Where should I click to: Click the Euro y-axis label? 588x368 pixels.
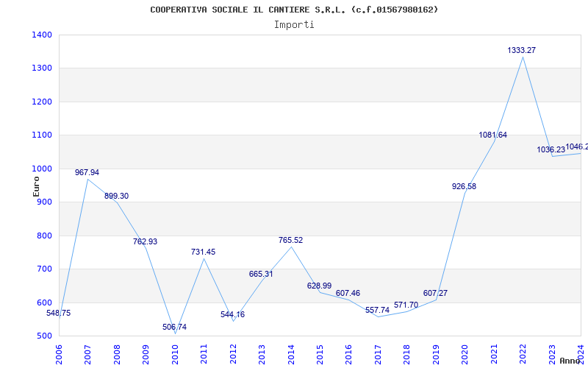[36, 187]
